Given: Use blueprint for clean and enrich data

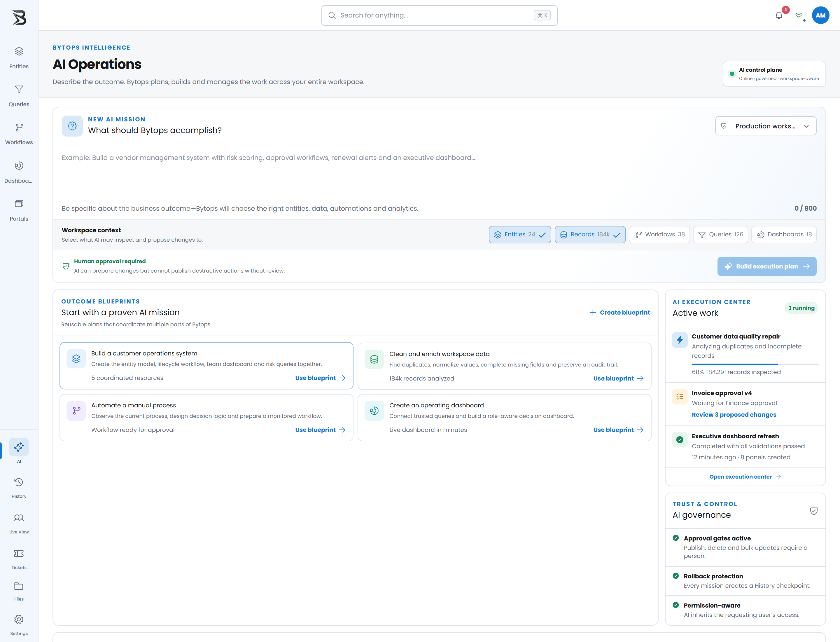Looking at the screenshot, I should (x=618, y=378).
